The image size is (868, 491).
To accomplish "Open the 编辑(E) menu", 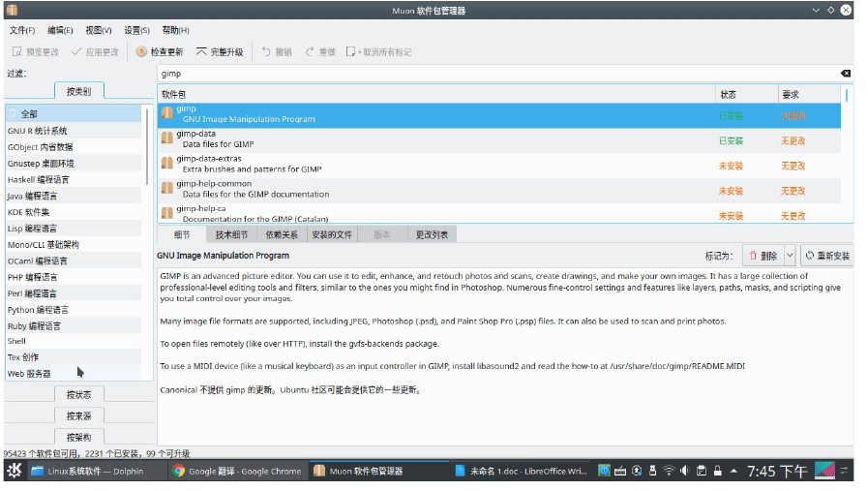I will click(x=60, y=30).
